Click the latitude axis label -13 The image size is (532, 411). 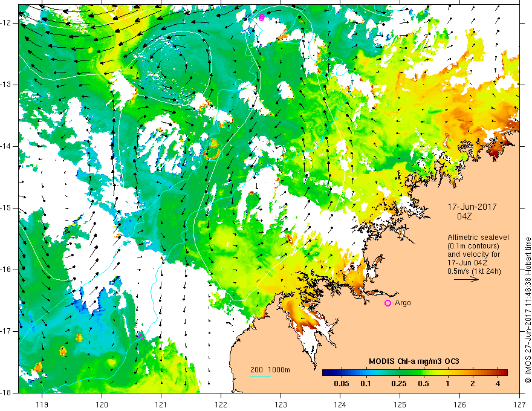tap(9, 85)
